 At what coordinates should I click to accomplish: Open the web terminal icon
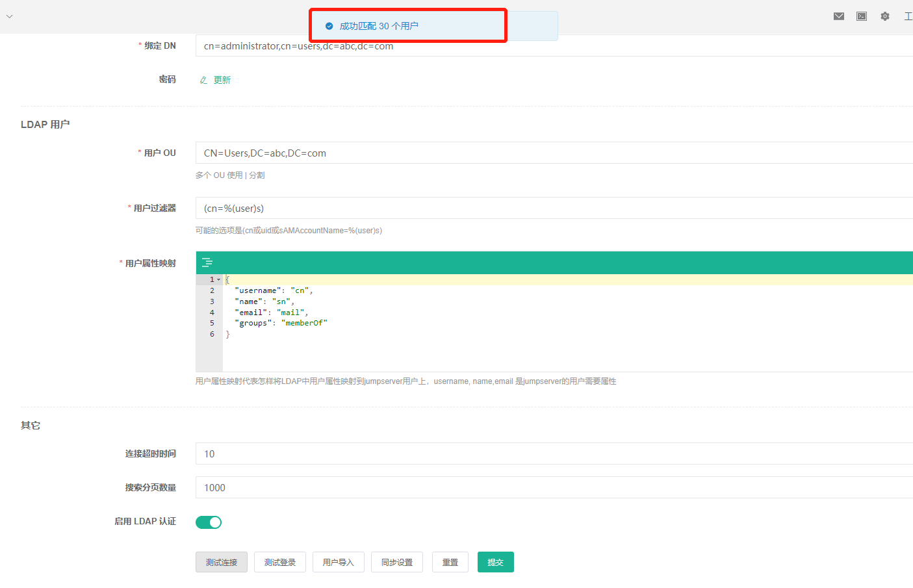(862, 16)
